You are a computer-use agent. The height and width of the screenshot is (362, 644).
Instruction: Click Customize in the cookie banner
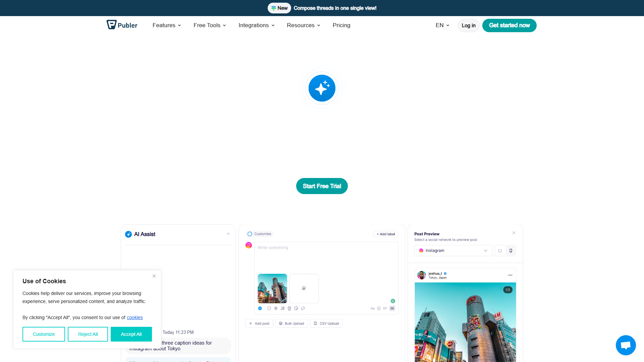tap(44, 334)
